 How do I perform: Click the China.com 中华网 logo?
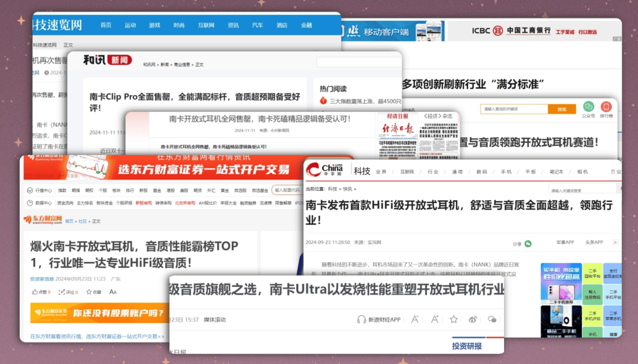click(325, 170)
